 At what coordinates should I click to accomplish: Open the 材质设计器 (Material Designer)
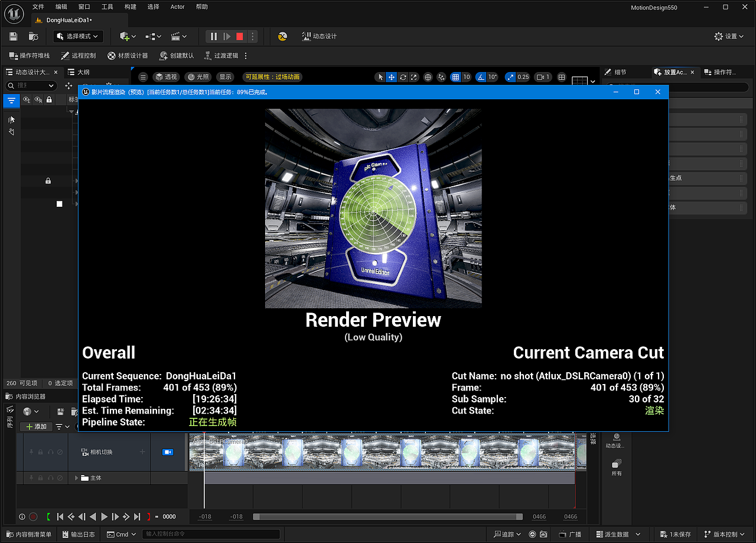(x=126, y=56)
